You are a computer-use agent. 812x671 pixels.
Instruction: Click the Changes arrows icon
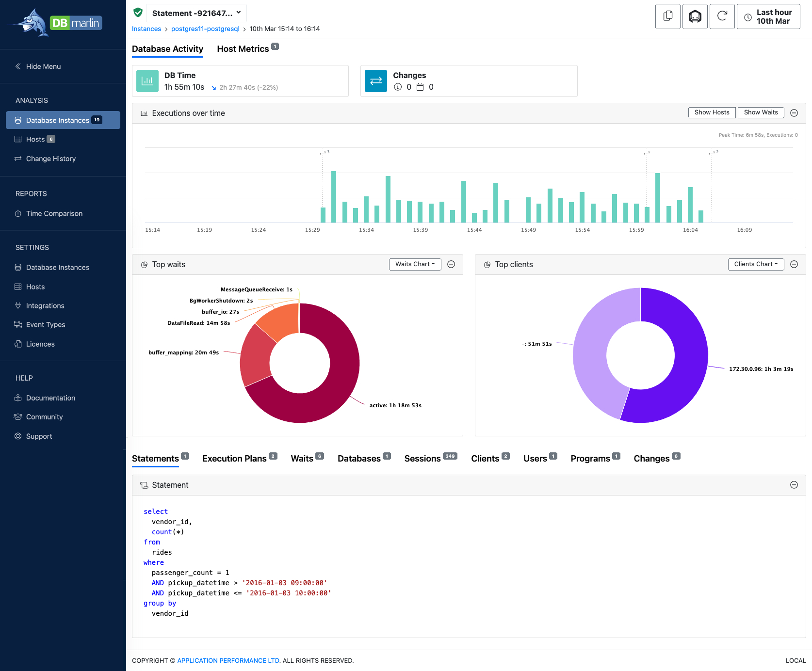[x=375, y=81]
